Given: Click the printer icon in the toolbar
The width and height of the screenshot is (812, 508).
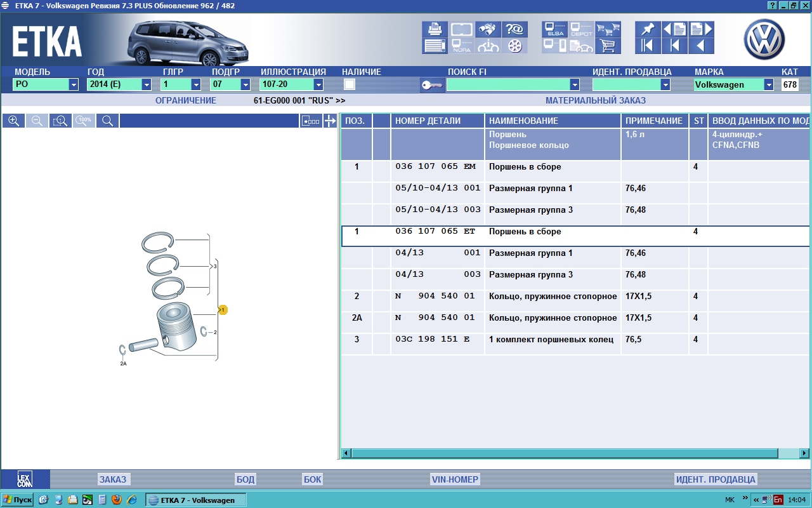Looking at the screenshot, I should tap(435, 29).
